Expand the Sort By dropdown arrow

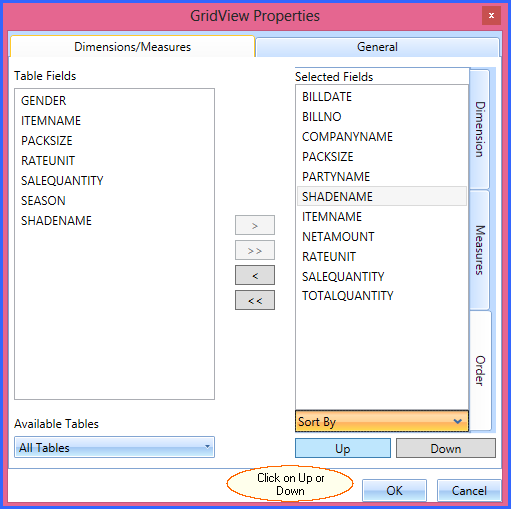[458, 421]
